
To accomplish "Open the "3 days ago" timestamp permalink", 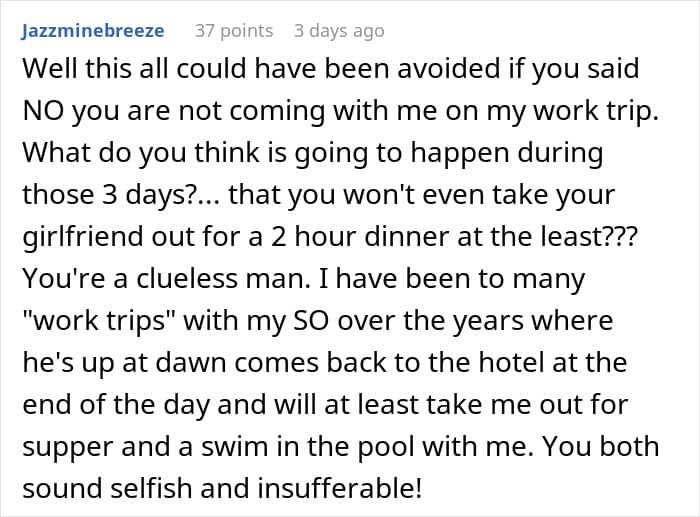I will pyautogui.click(x=339, y=31).
